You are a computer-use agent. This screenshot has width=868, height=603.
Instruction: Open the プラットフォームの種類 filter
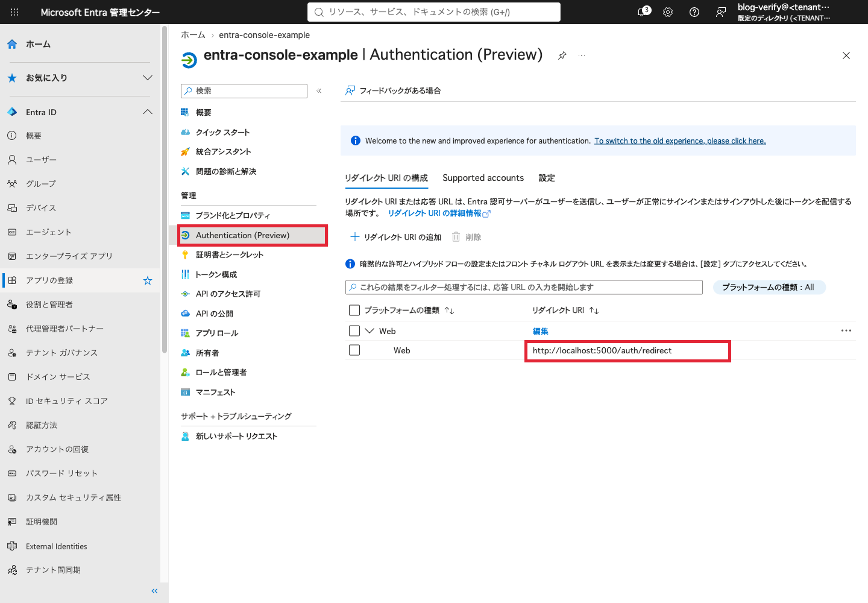769,287
